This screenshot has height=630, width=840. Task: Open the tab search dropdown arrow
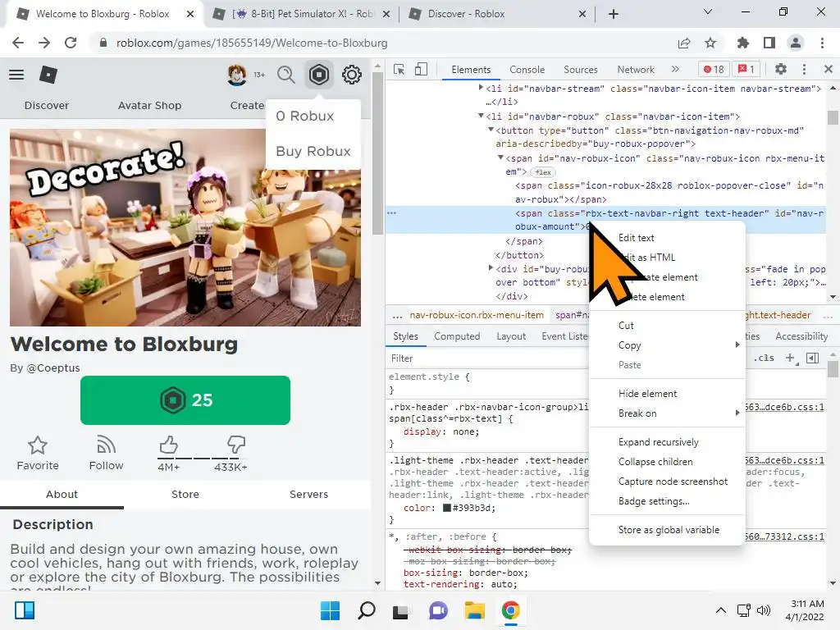[x=708, y=11]
